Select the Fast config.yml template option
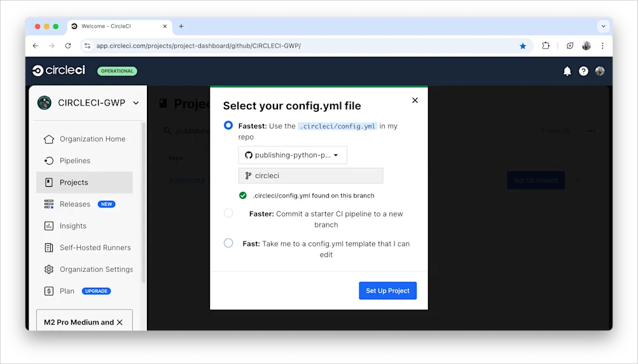This screenshot has height=364, width=638. [x=228, y=243]
